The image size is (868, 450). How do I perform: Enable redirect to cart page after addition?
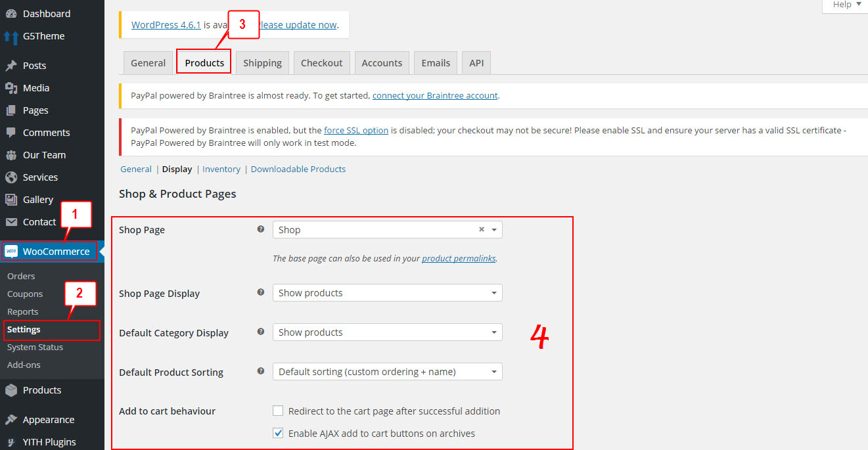pos(279,411)
